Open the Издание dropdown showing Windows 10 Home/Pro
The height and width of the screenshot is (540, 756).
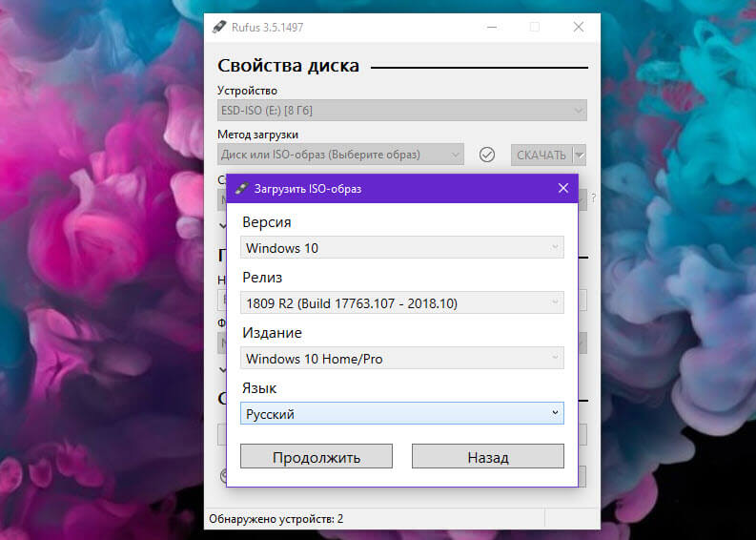click(401, 359)
